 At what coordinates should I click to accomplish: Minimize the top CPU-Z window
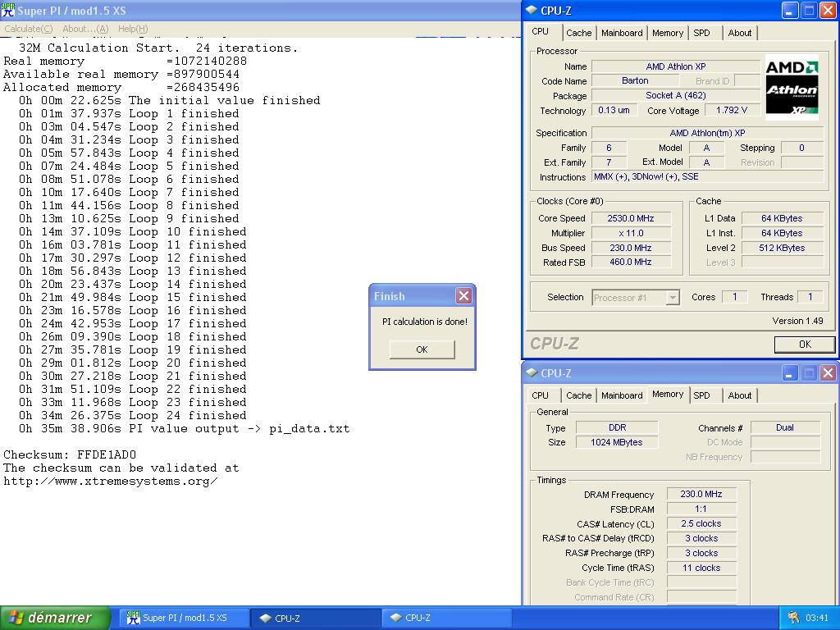tap(790, 10)
